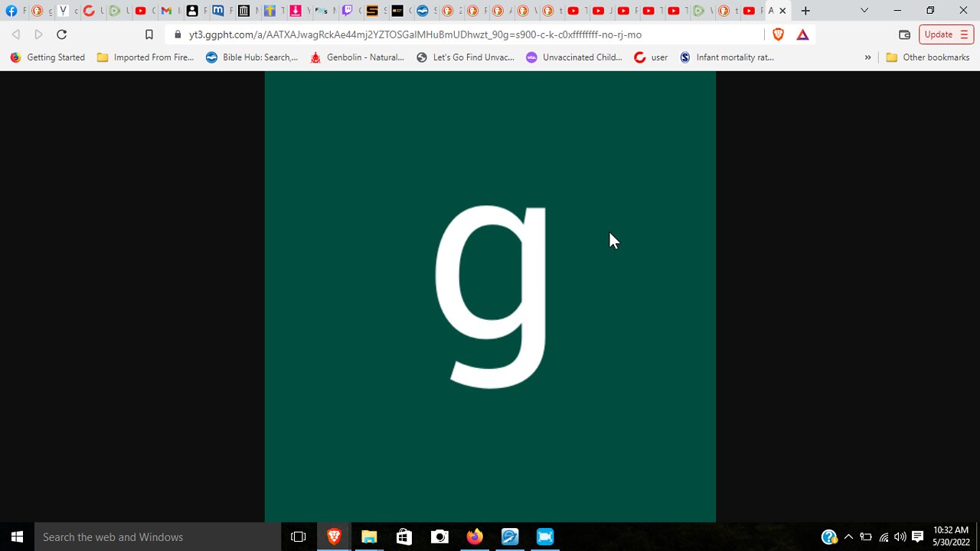Image resolution: width=980 pixels, height=551 pixels.
Task: Click the Update button
Action: click(946, 34)
